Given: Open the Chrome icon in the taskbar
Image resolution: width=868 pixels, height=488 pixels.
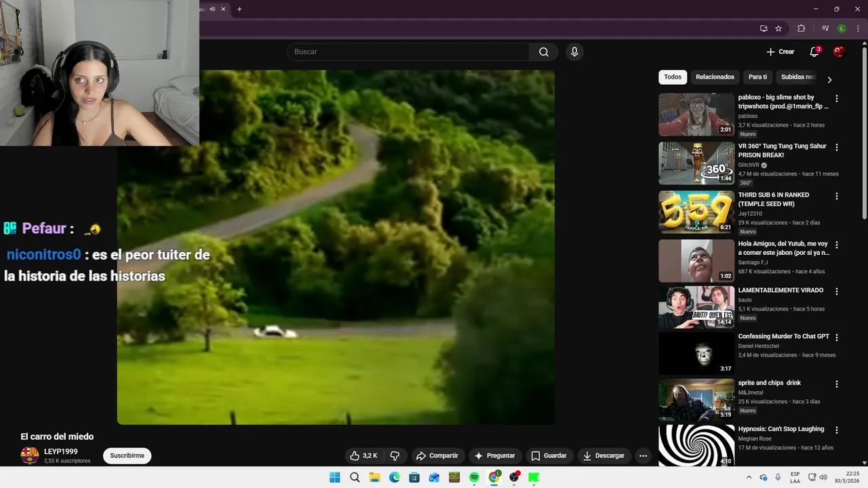Looking at the screenshot, I should coord(494,477).
